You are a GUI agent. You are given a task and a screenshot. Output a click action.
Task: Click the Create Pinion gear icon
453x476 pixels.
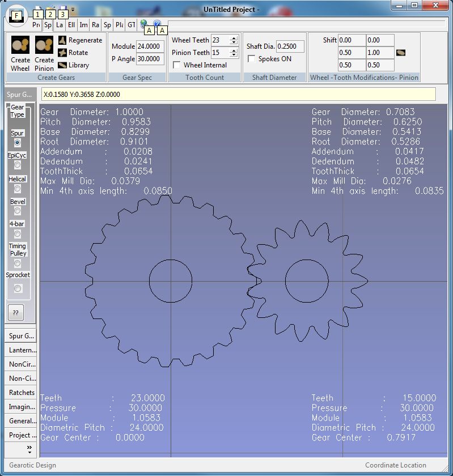click(44, 45)
